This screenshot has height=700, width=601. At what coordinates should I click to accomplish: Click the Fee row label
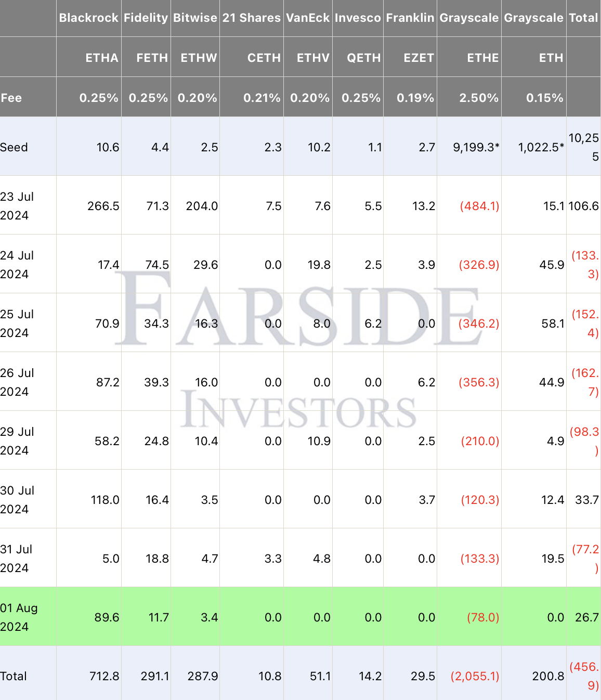11,98
